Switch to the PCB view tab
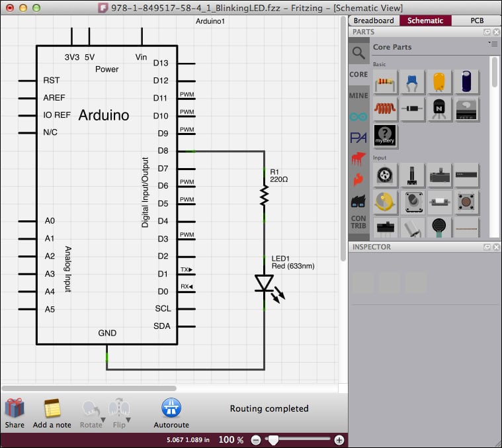The width and height of the screenshot is (502, 448). tap(477, 21)
